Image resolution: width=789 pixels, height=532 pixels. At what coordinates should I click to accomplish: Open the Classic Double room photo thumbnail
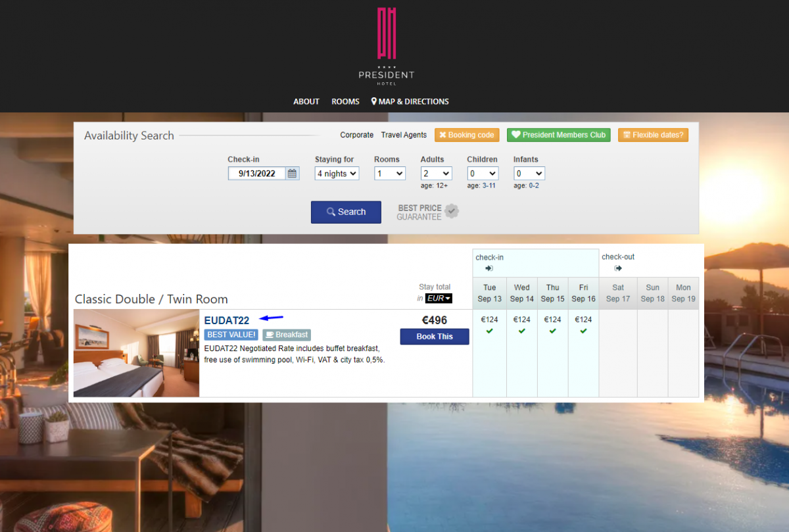click(136, 353)
